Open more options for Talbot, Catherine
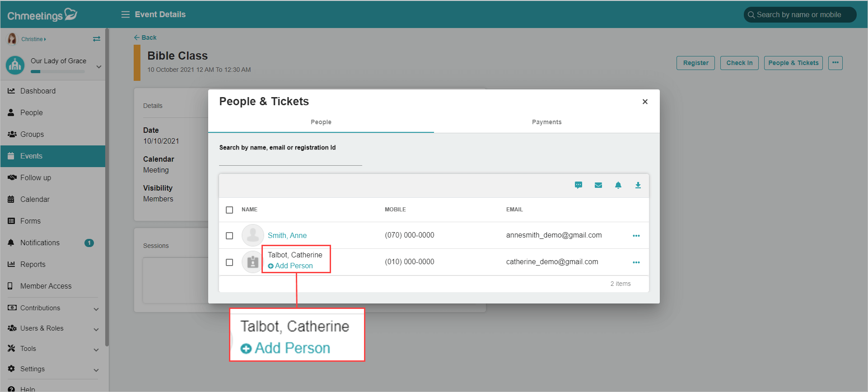 (636, 262)
